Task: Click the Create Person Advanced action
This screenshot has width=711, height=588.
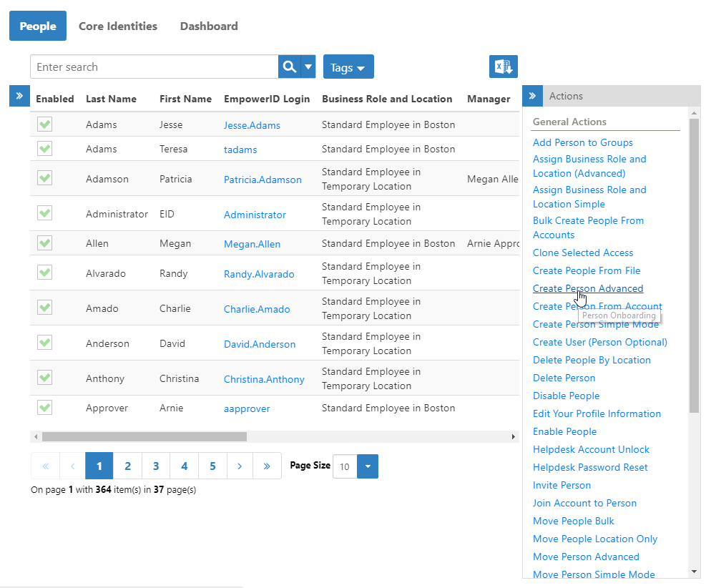Action: [x=587, y=288]
